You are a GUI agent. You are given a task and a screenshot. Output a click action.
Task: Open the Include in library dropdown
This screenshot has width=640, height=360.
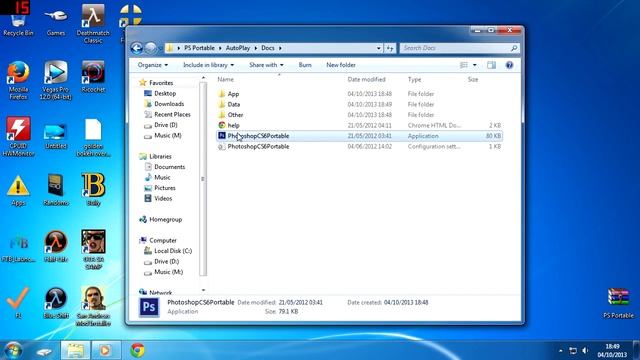[209, 65]
